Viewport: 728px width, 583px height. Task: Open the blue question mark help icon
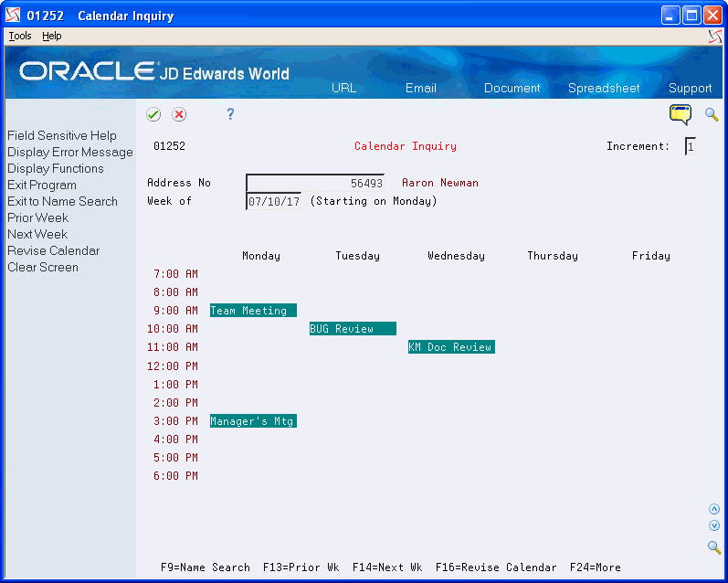coord(230,114)
